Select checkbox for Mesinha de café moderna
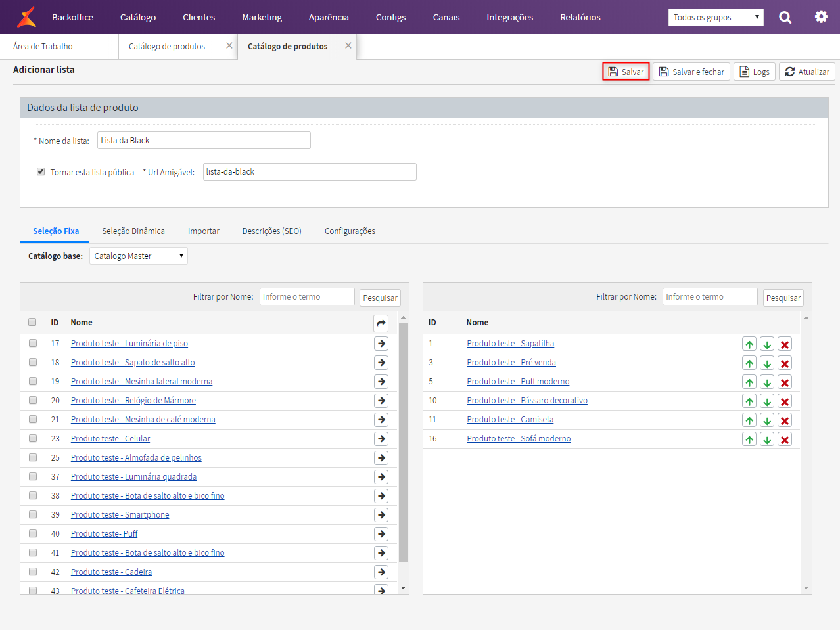This screenshot has width=840, height=630. click(x=33, y=419)
